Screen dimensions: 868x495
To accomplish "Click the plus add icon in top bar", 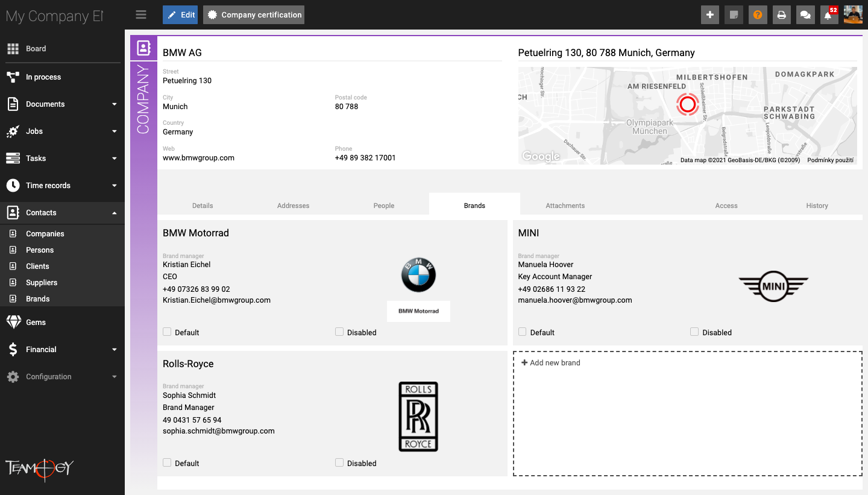I will coord(710,15).
